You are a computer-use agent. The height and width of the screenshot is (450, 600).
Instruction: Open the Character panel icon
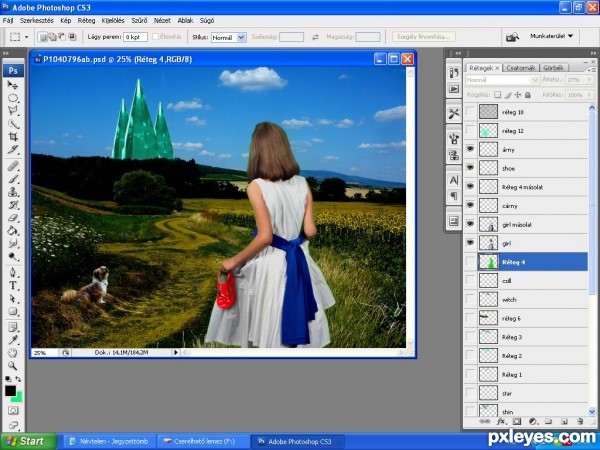[x=454, y=180]
